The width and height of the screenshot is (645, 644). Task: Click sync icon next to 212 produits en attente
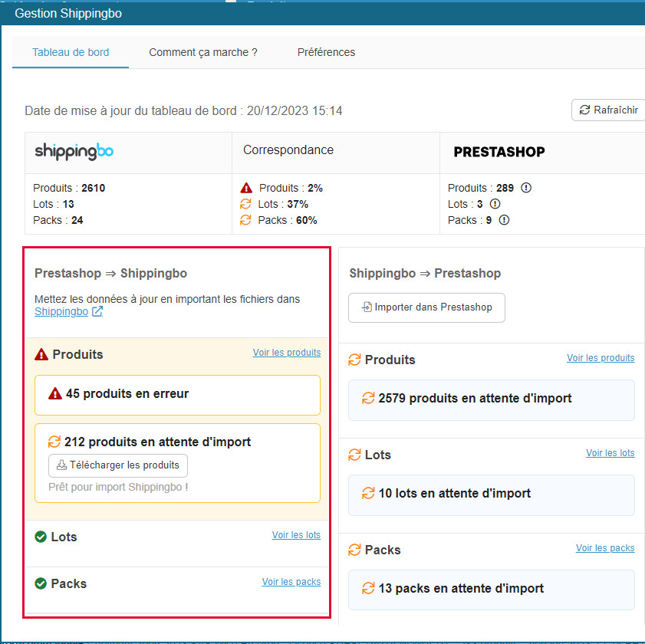[54, 442]
